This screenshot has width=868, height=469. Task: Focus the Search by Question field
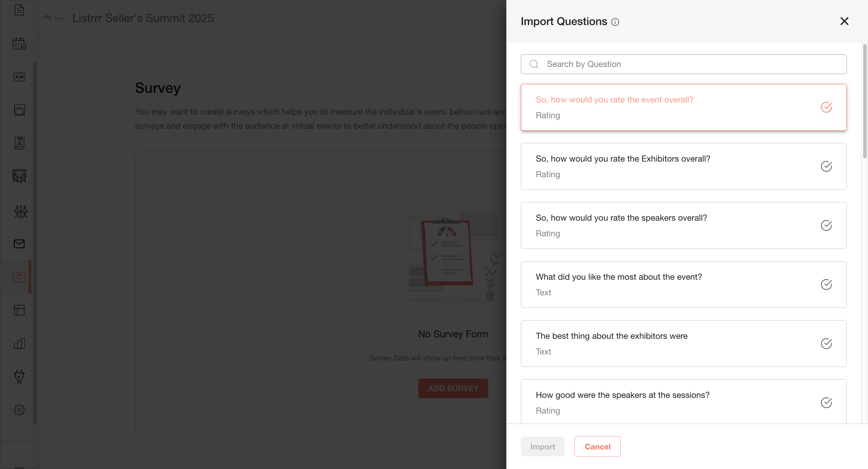683,64
